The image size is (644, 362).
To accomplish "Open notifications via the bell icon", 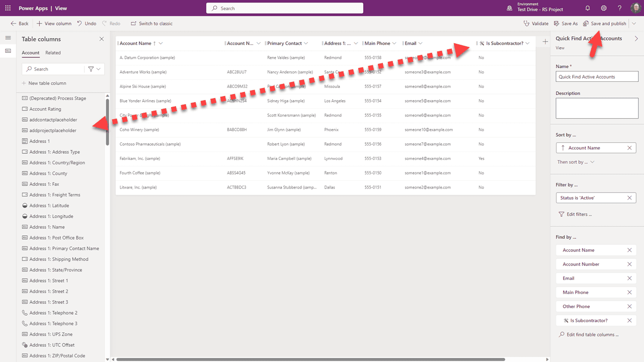I will tap(587, 8).
